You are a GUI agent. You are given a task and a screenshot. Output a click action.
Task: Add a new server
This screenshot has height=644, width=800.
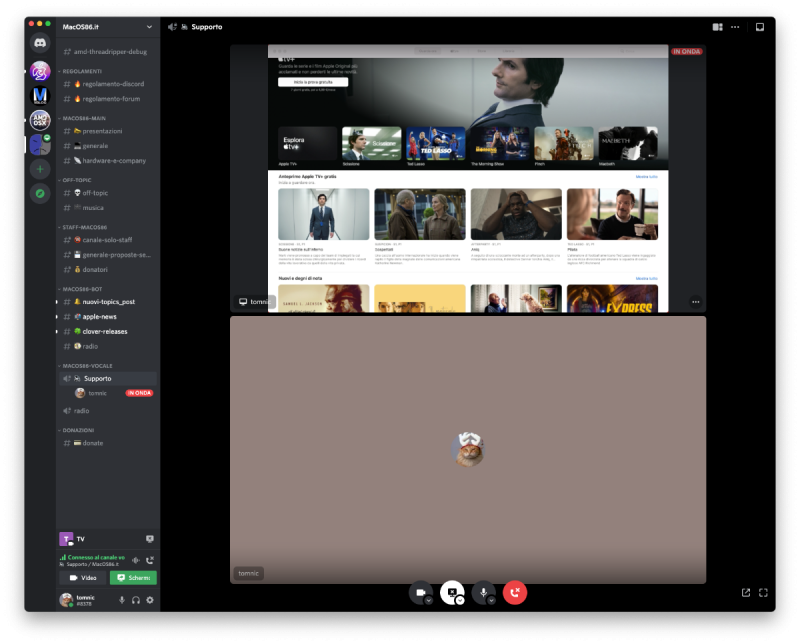(x=40, y=169)
